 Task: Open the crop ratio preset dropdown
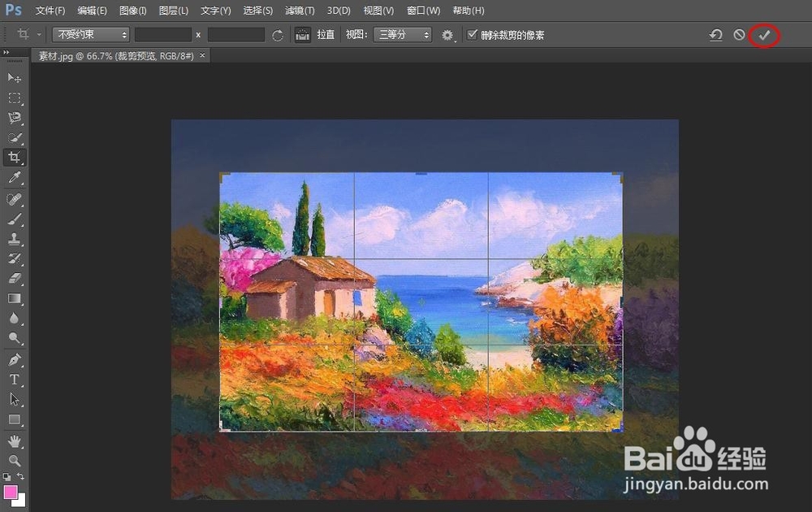pyautogui.click(x=91, y=35)
